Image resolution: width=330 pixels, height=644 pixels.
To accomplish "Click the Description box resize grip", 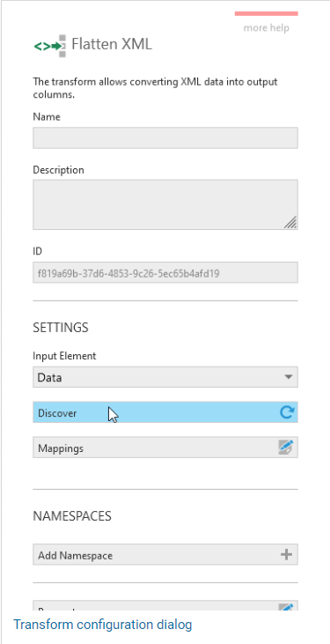I will click(290, 222).
